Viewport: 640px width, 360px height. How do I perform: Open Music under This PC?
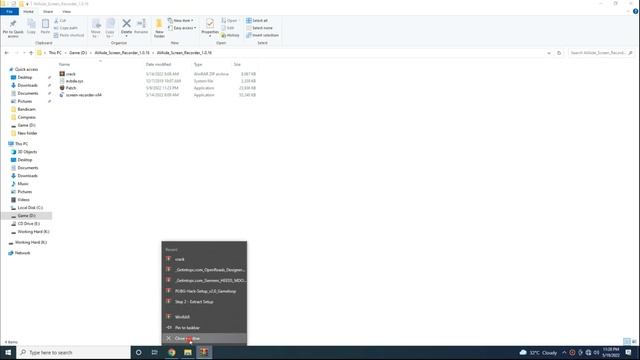[x=23, y=184]
